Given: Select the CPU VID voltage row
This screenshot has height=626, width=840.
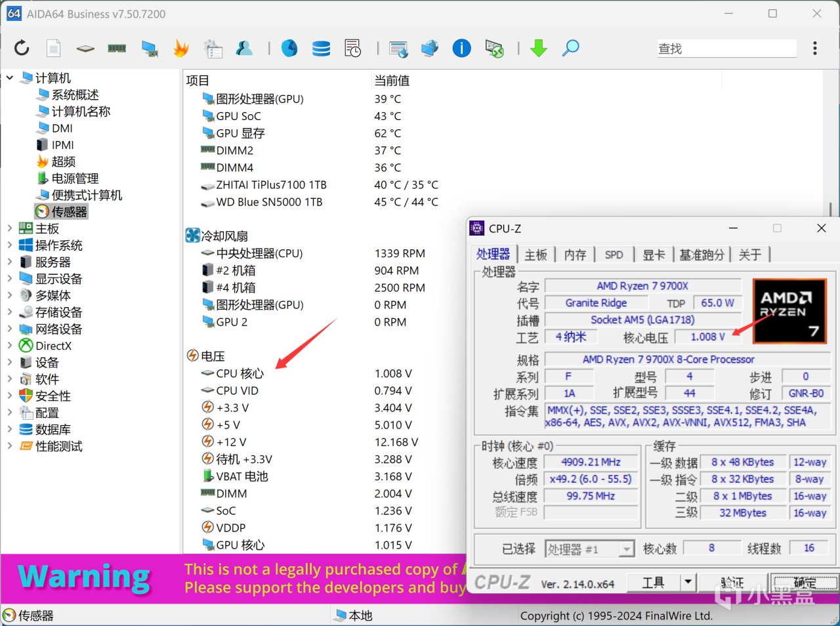Looking at the screenshot, I should 307,390.
